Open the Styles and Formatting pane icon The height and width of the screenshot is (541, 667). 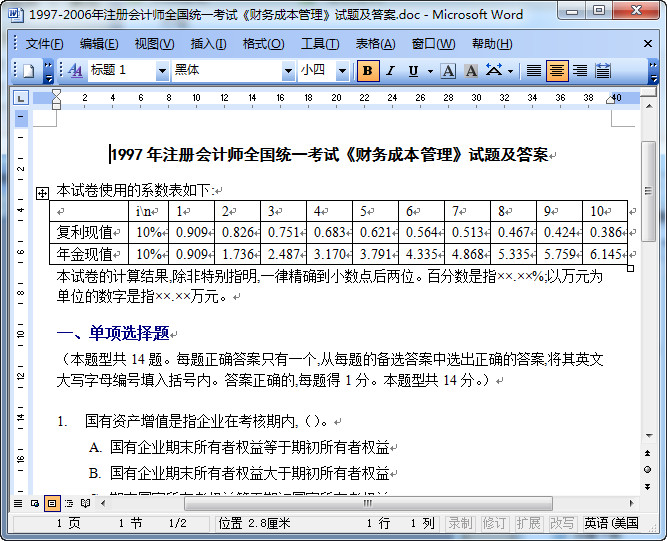click(75, 71)
